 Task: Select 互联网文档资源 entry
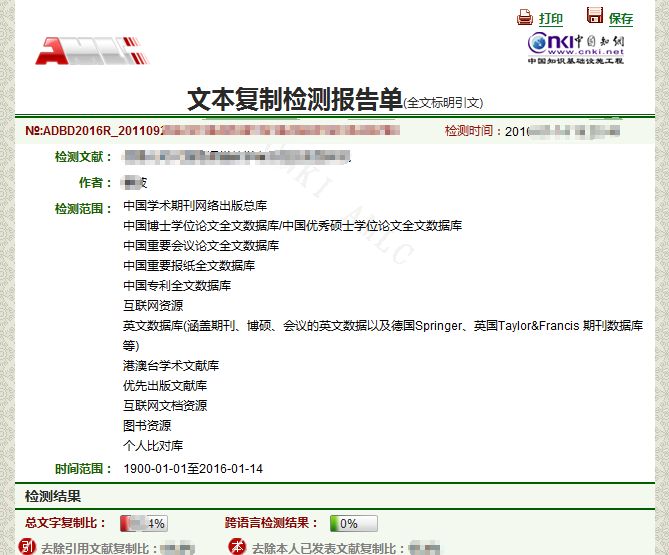pos(165,406)
